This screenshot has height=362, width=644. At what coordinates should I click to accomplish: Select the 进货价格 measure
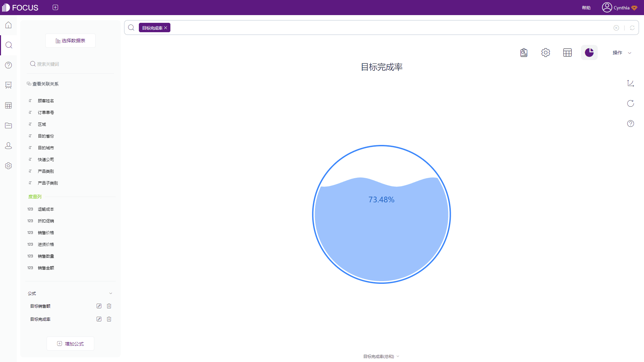coord(46,244)
